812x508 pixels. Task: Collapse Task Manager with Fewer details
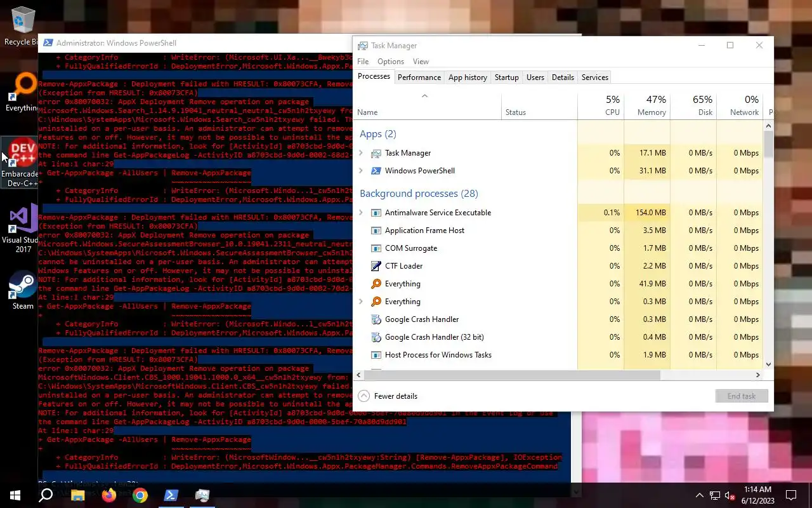pyautogui.click(x=388, y=396)
